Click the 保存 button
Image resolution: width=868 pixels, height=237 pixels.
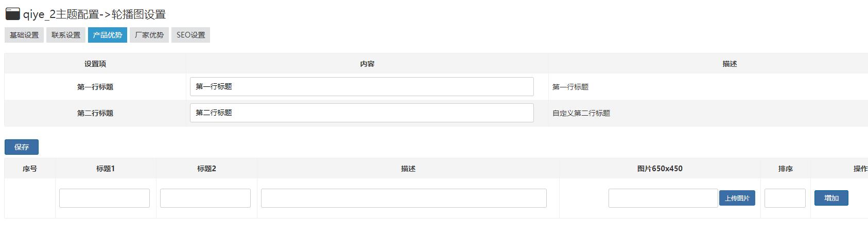[22, 147]
